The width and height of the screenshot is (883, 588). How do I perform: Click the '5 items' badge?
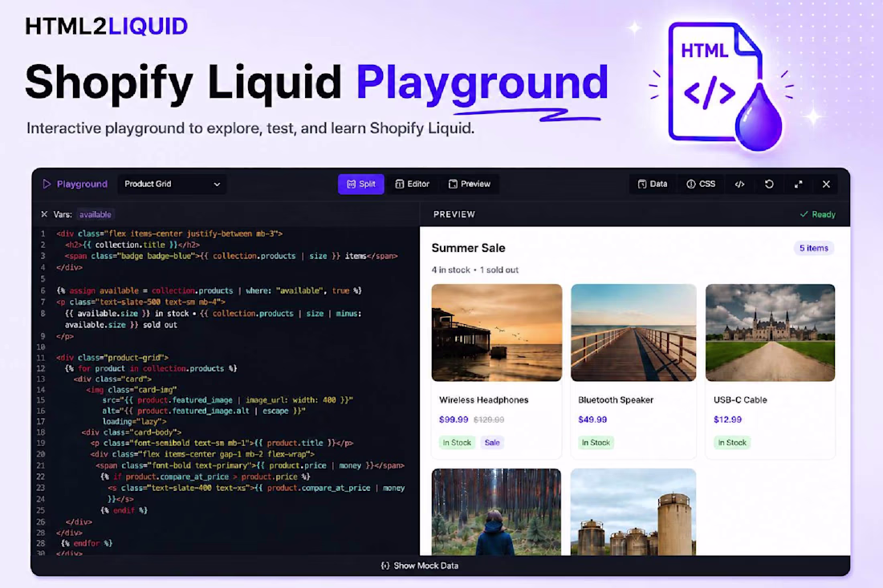(x=814, y=248)
